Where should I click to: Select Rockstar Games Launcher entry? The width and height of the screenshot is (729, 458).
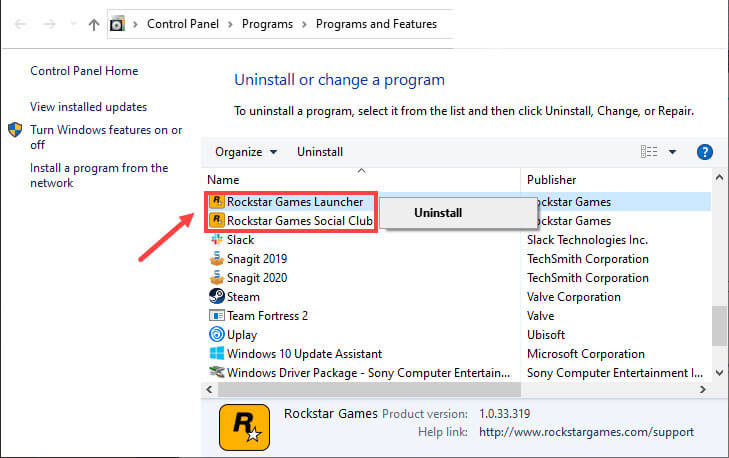(295, 202)
